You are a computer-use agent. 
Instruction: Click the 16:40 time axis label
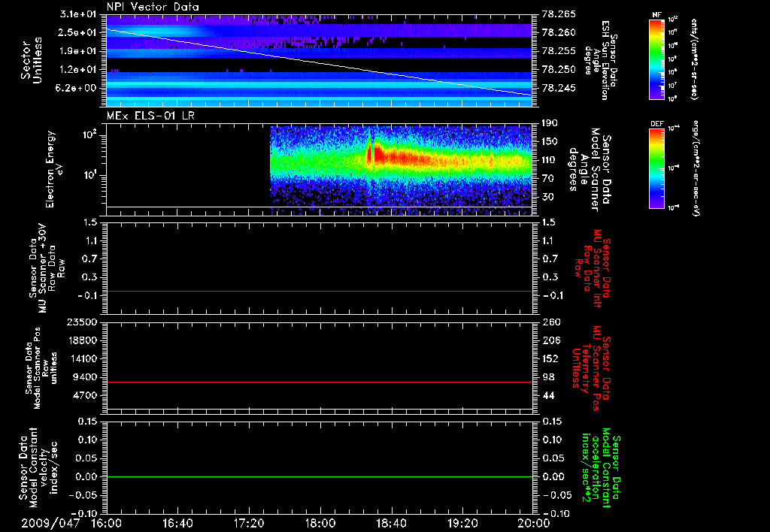(x=177, y=523)
